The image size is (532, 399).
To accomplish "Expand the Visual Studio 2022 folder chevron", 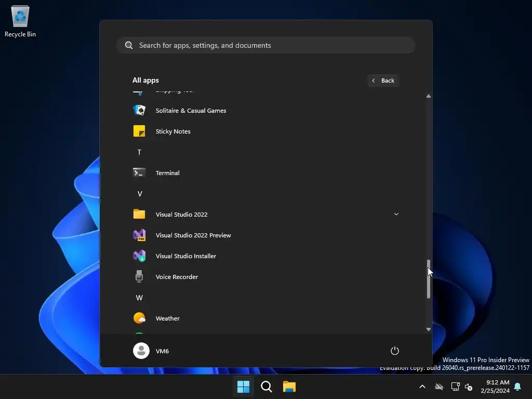I will pos(396,214).
